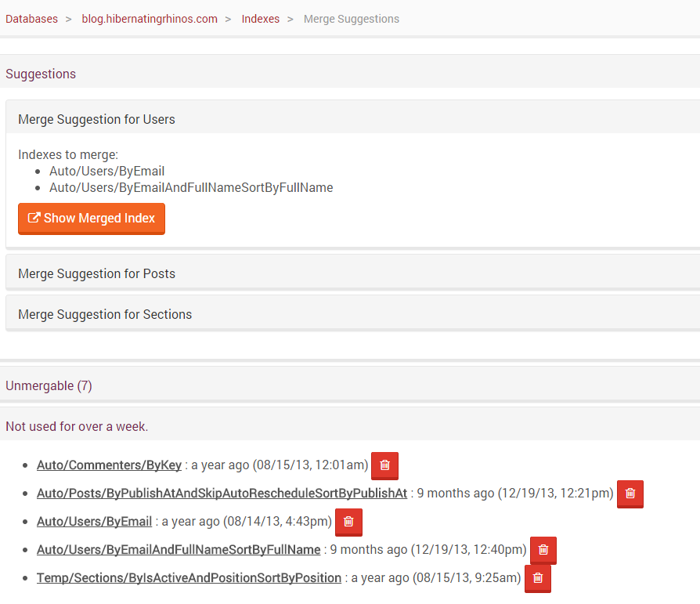The image size is (700, 604).
Task: Open Auto/Posts/ByPublishAtAndSkipAutoRescheduleSortByPublishAt link
Action: [x=222, y=494]
